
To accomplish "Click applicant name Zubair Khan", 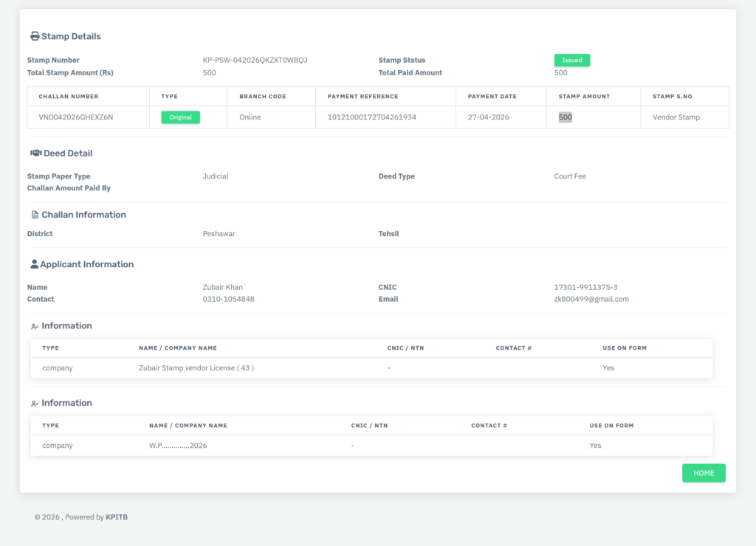I will [x=222, y=287].
